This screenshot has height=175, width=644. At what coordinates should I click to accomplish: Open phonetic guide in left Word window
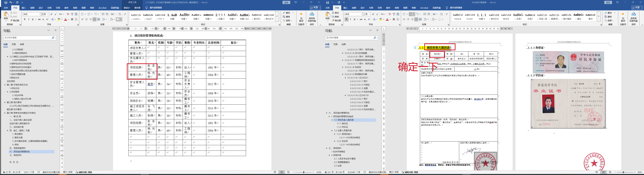pyautogui.click(x=72, y=14)
